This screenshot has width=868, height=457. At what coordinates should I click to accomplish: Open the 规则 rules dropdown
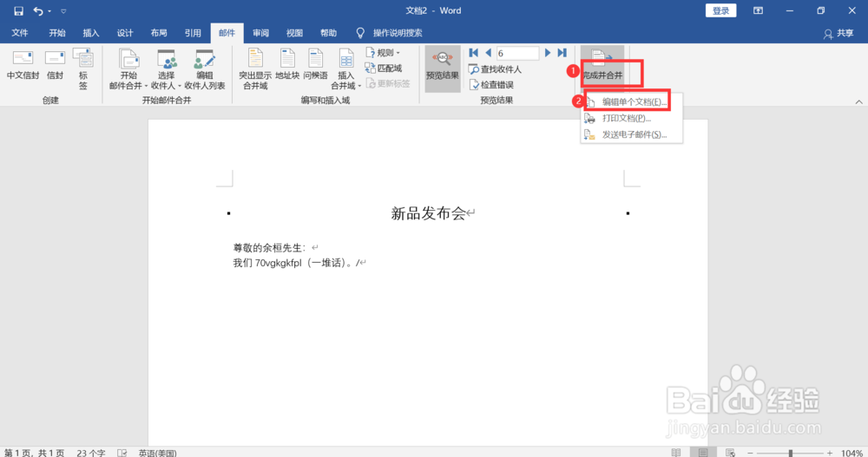pyautogui.click(x=383, y=53)
